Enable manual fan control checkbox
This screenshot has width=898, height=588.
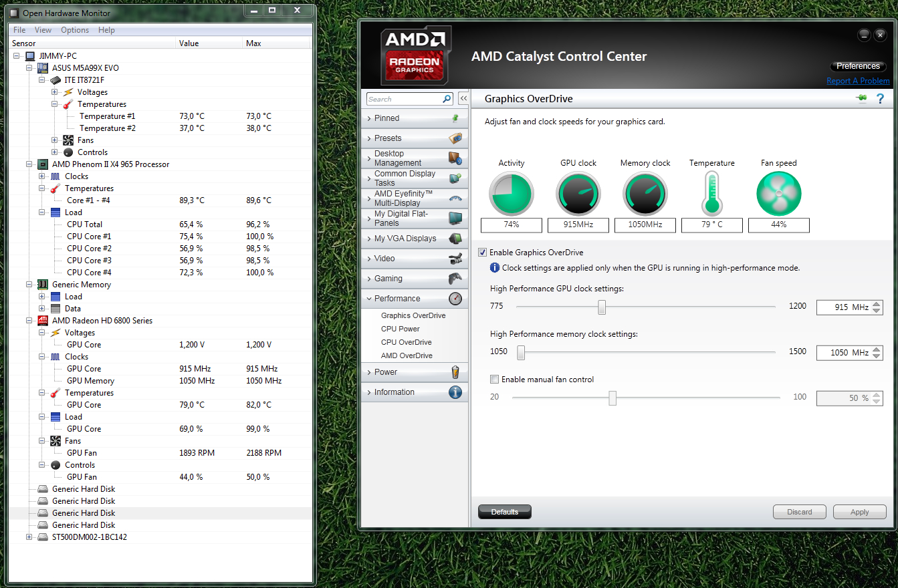click(495, 380)
